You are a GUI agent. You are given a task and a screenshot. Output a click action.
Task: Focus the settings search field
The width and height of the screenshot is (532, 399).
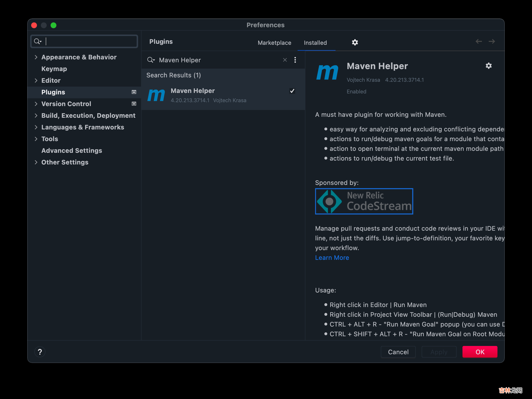[x=84, y=41]
